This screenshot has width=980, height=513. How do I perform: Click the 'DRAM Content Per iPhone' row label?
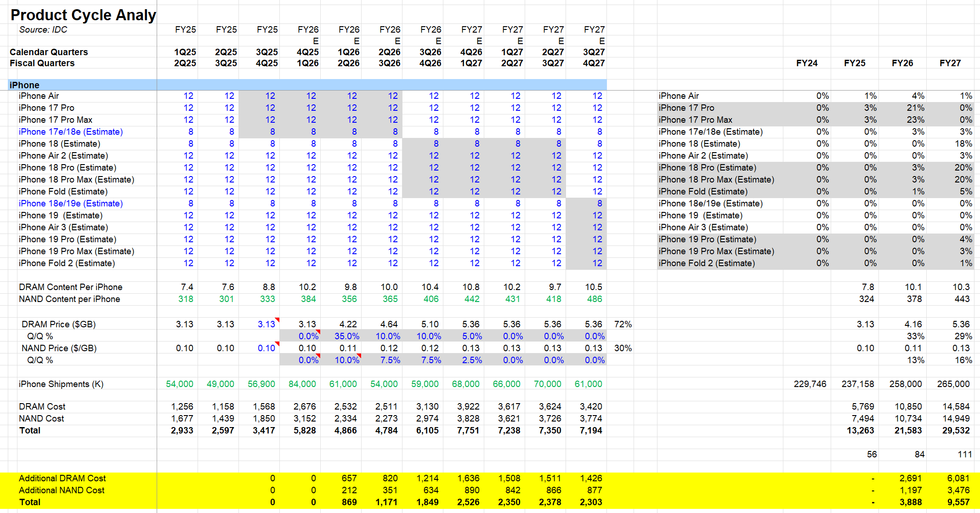70,287
